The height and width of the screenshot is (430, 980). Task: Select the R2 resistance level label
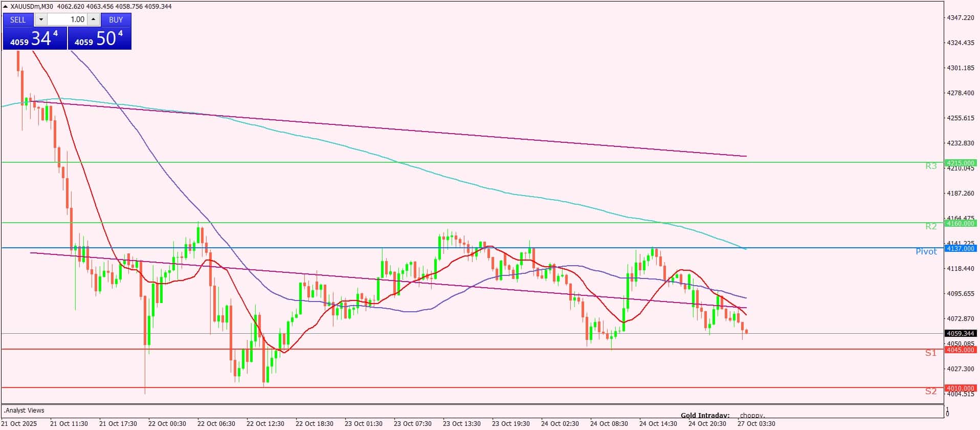930,226
